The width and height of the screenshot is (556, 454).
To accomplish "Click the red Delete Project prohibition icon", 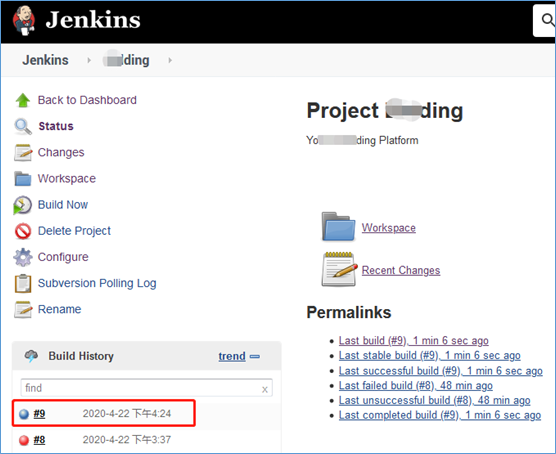I will click(x=23, y=231).
